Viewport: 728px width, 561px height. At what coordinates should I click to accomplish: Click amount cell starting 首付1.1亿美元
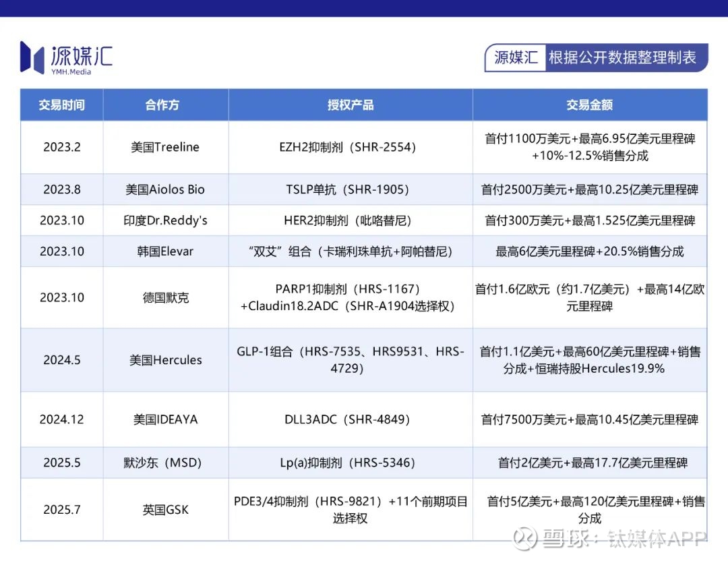pos(590,360)
